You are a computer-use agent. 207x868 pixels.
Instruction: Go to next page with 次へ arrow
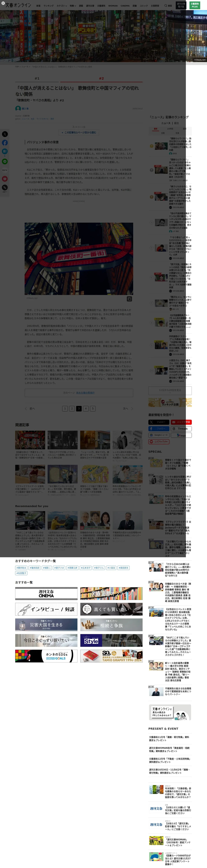(128, 408)
